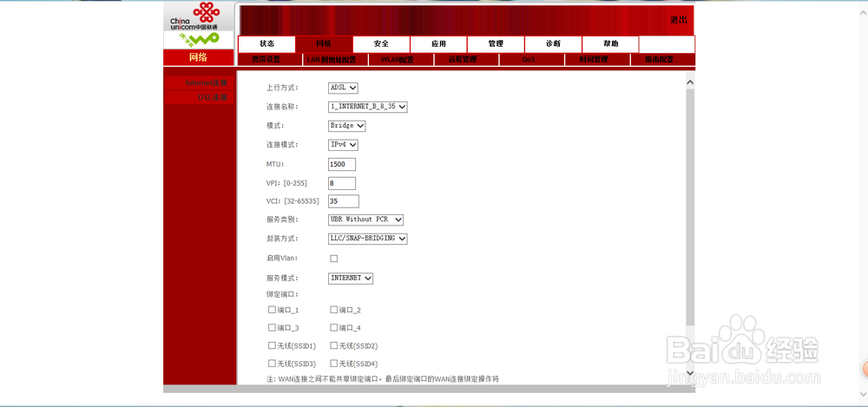Screen dimensions: 868x407
Task: Click the VCI: [32-65535] label
Action: [293, 201]
